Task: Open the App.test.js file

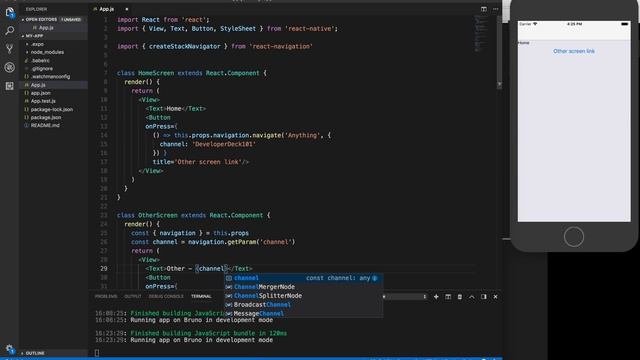Action: click(43, 101)
